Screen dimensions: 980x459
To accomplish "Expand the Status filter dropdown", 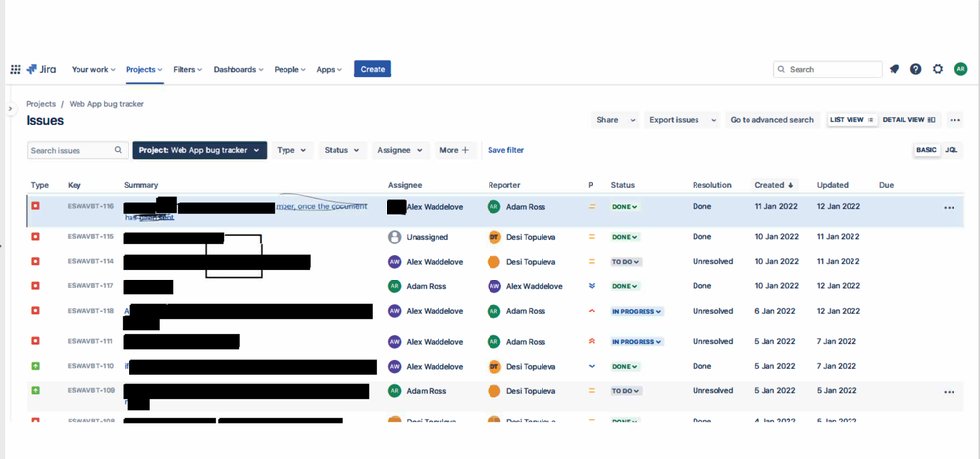I will click(x=342, y=150).
